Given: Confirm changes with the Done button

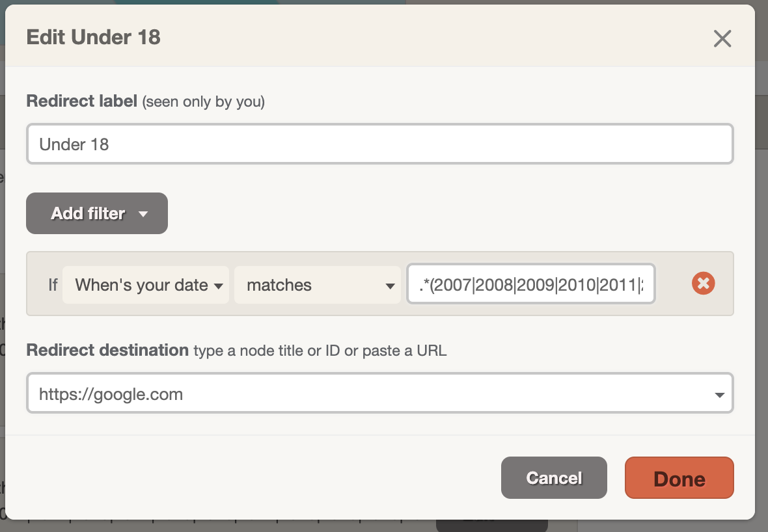Looking at the screenshot, I should click(x=679, y=477).
